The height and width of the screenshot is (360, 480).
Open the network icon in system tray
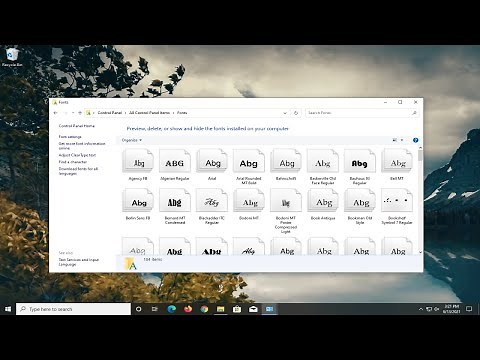[429, 309]
